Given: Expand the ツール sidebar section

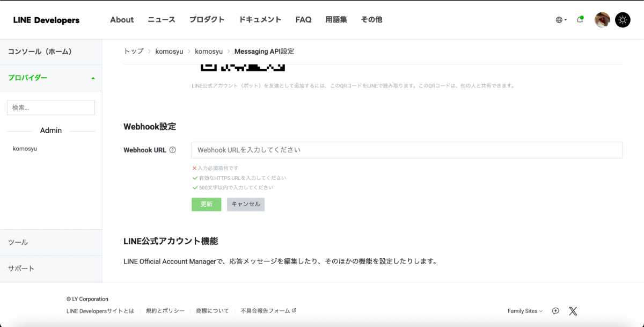Looking at the screenshot, I should tap(51, 243).
